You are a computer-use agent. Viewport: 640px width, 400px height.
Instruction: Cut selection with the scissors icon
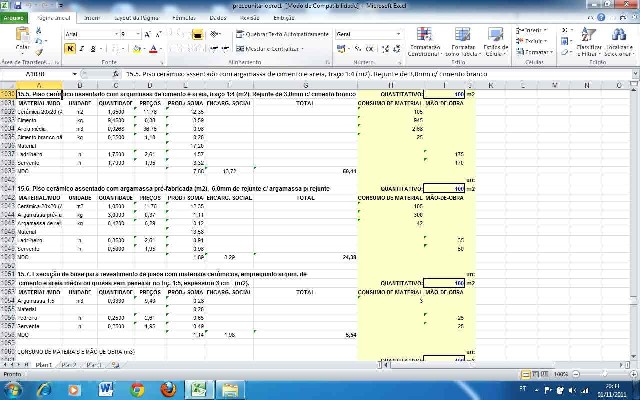coord(39,31)
